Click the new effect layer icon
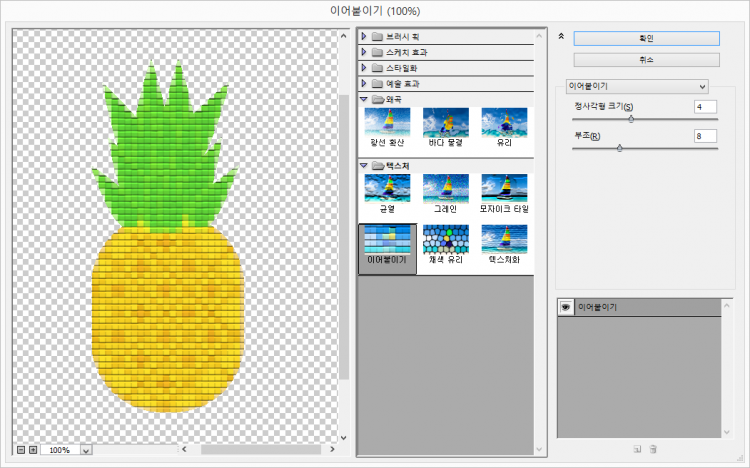This screenshot has height=468, width=750. click(637, 450)
